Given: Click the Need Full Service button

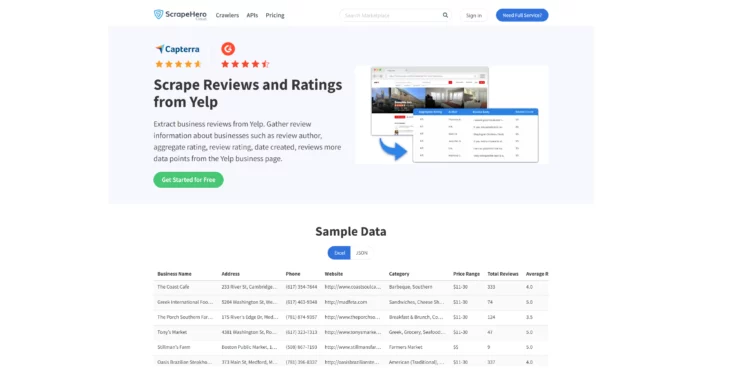Looking at the screenshot, I should [x=522, y=15].
